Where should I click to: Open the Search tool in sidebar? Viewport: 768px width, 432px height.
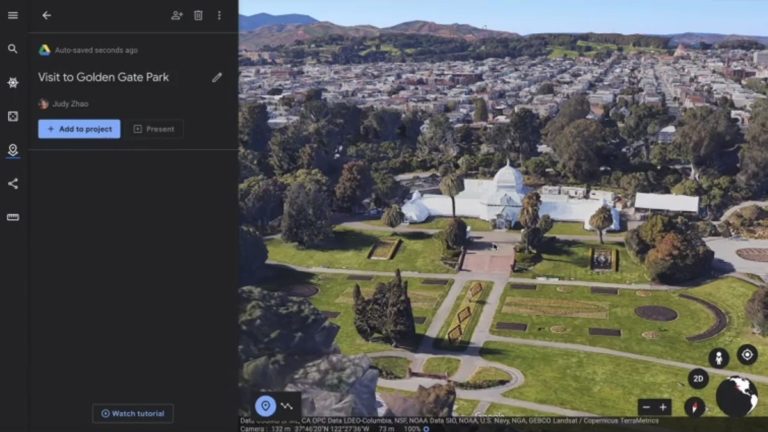pos(13,48)
